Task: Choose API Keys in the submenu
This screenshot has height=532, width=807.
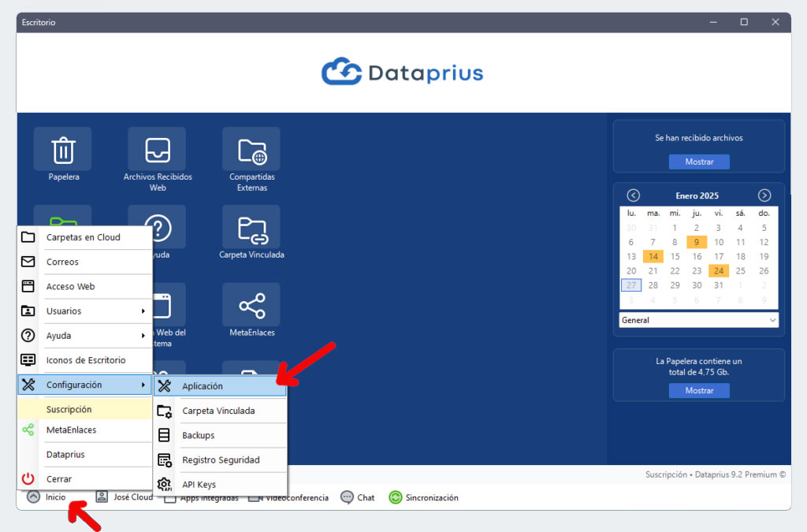Action: click(221, 485)
